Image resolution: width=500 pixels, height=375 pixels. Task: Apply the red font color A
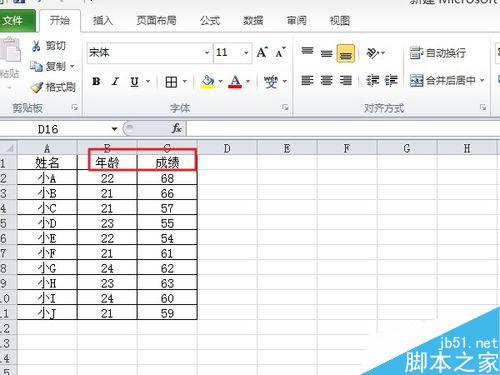click(235, 81)
